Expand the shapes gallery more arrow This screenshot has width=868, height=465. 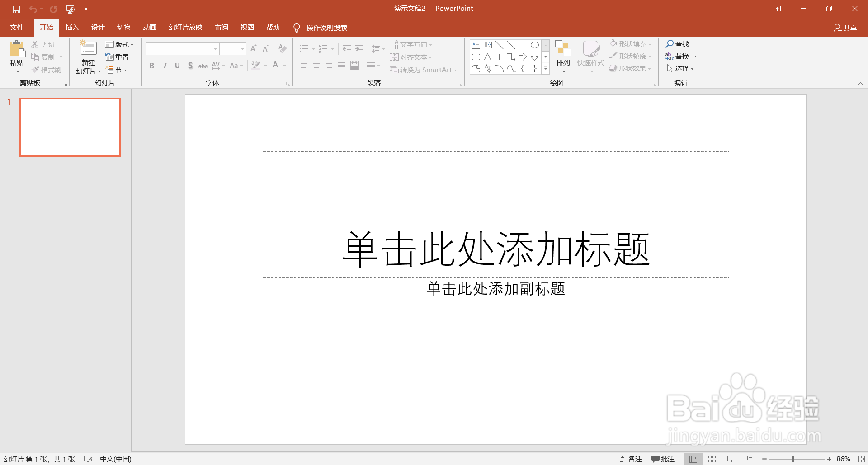click(x=546, y=69)
